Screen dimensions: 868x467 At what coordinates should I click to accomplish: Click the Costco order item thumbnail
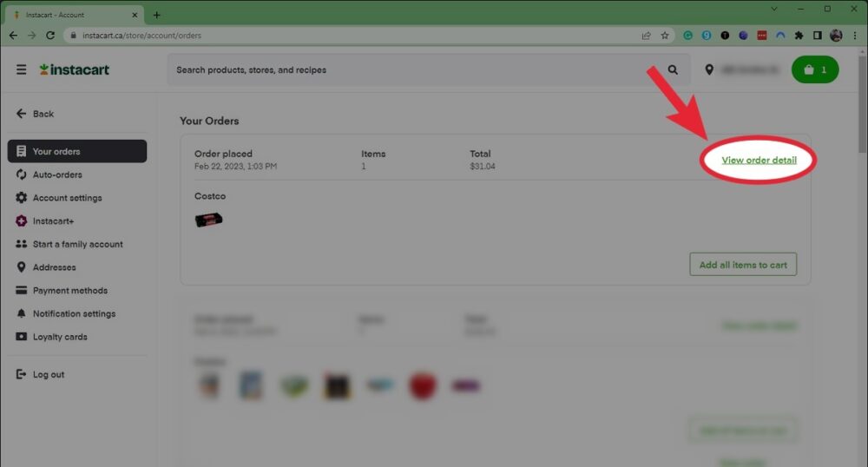tap(209, 220)
